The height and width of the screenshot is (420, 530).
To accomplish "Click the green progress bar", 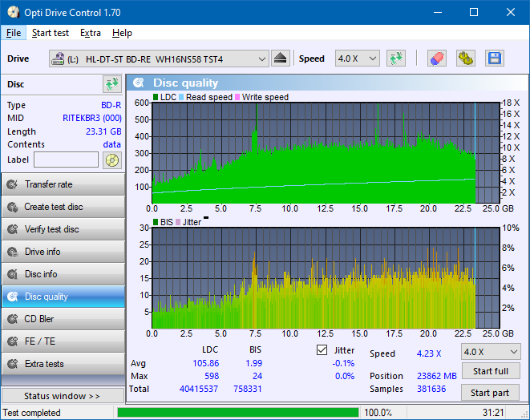I will pyautogui.click(x=238, y=413).
